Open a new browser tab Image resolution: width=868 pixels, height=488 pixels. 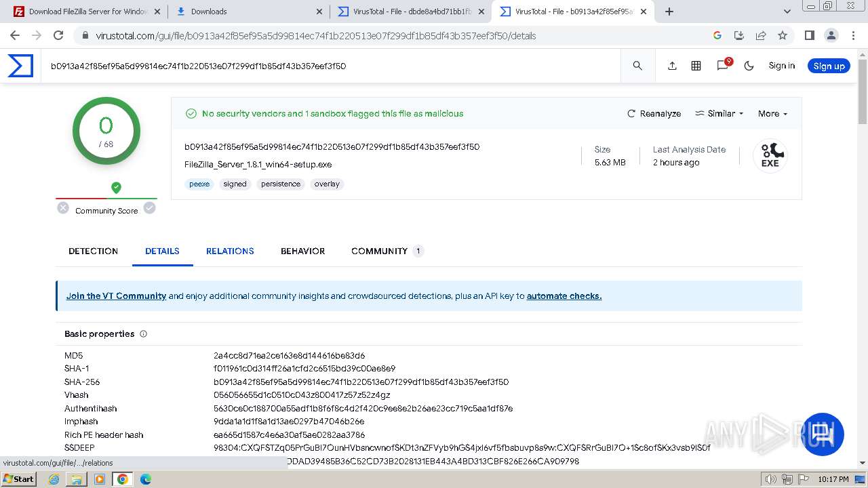[669, 12]
